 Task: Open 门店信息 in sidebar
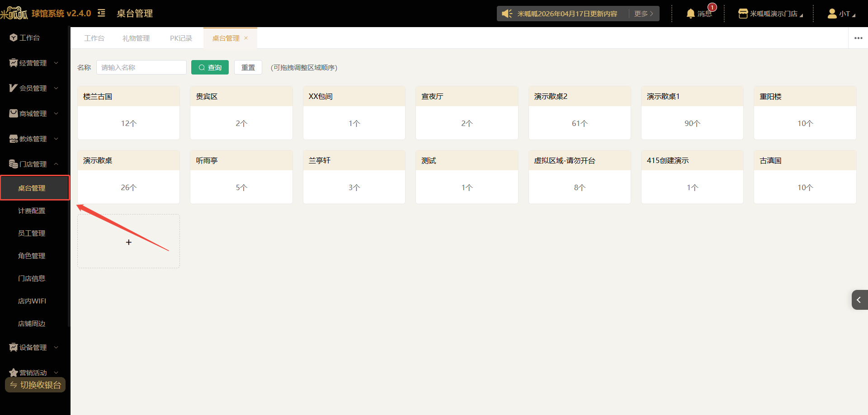[x=32, y=279]
